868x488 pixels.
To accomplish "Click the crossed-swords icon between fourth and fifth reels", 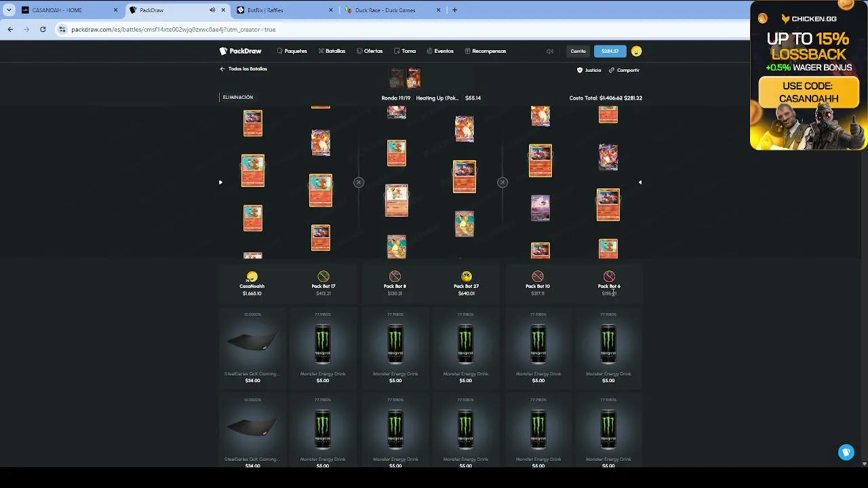I will pyautogui.click(x=502, y=182).
